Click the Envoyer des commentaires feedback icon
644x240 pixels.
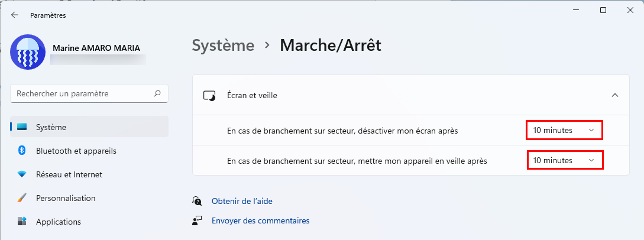pyautogui.click(x=197, y=220)
